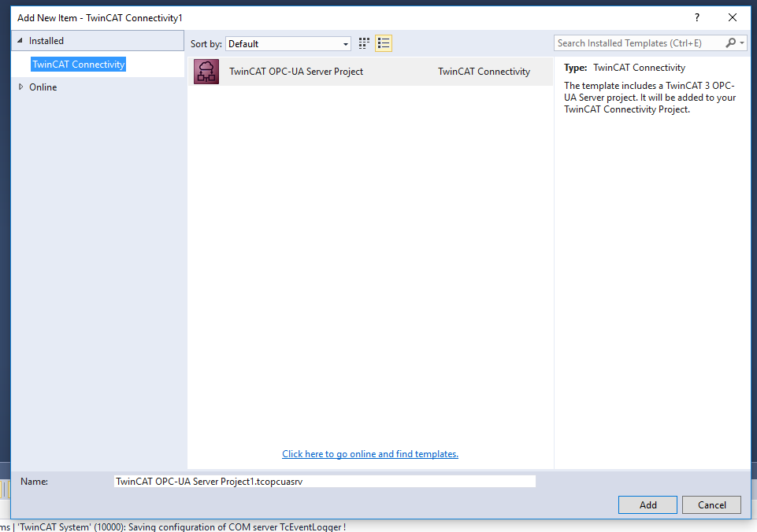Select the Online category label

[43, 87]
